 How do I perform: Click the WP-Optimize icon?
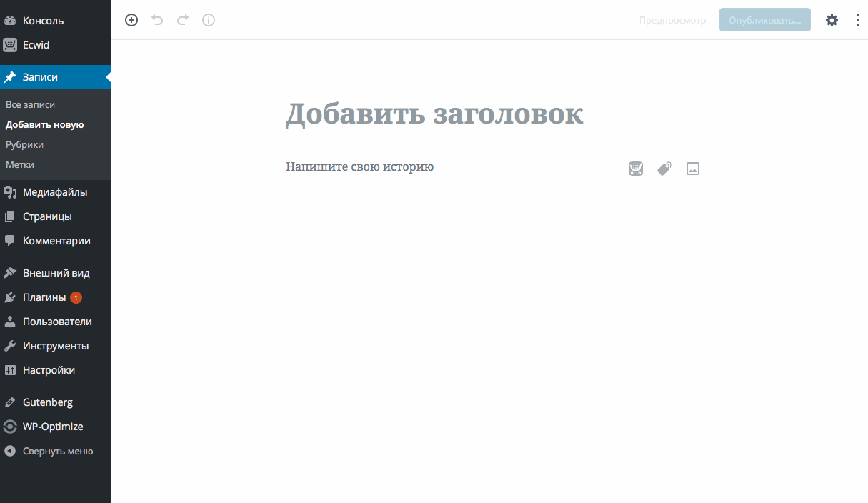point(10,427)
